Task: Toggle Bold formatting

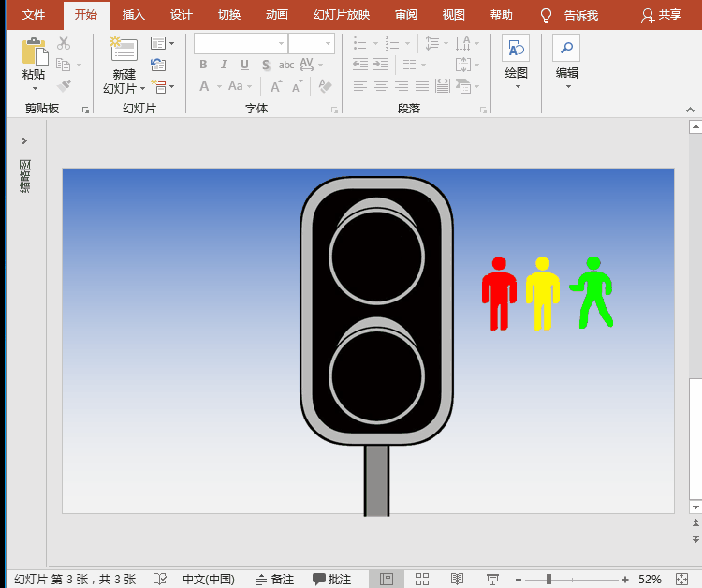Action: (x=203, y=65)
